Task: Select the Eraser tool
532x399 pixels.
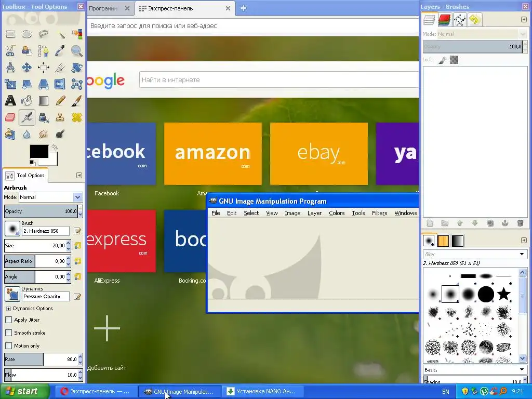Action: 10,117
